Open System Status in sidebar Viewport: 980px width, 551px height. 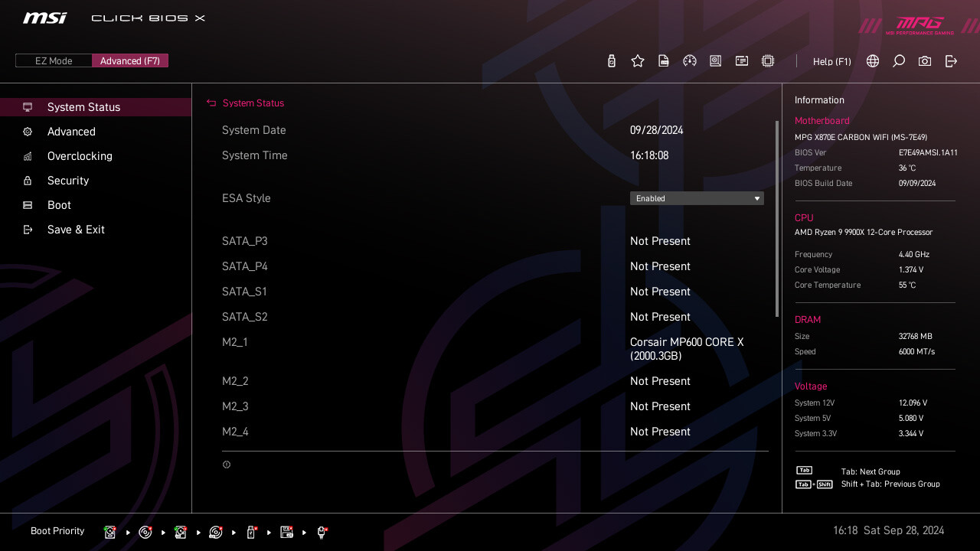96,107
